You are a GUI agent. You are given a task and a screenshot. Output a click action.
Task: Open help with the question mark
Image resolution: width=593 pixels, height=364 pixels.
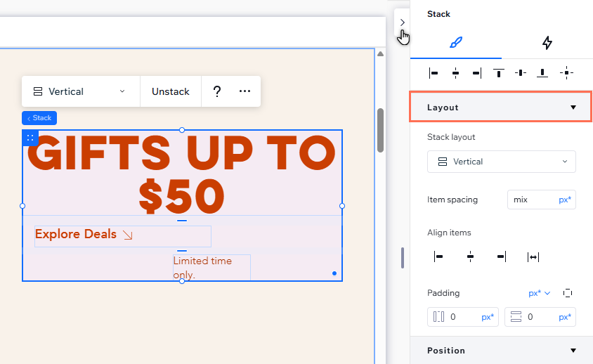pyautogui.click(x=216, y=91)
